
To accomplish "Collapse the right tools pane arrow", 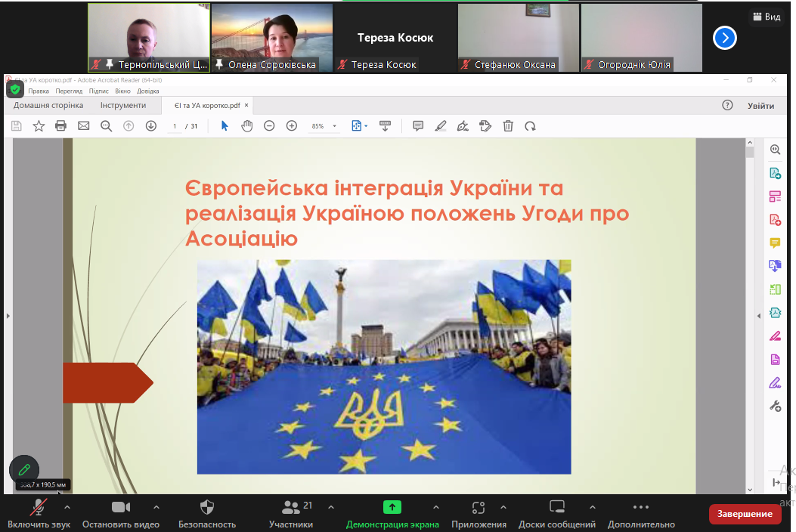I will (759, 316).
